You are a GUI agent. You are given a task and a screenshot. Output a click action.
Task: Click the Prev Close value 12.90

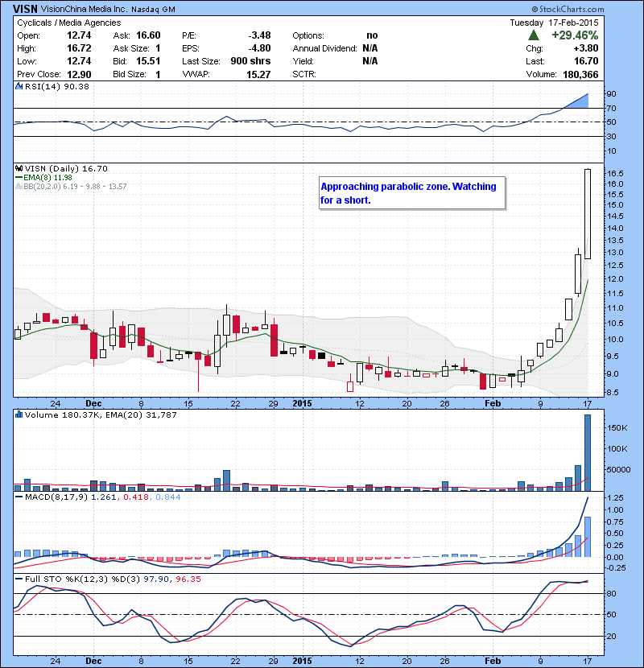point(79,75)
